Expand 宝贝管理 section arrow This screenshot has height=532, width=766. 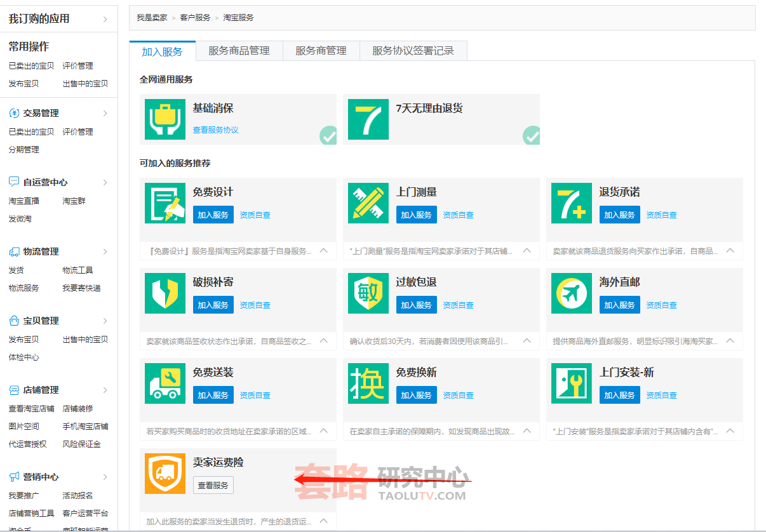105,321
